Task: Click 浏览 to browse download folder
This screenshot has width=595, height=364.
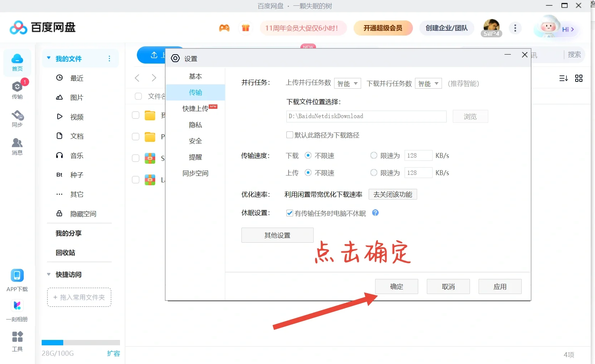Action: [x=470, y=116]
